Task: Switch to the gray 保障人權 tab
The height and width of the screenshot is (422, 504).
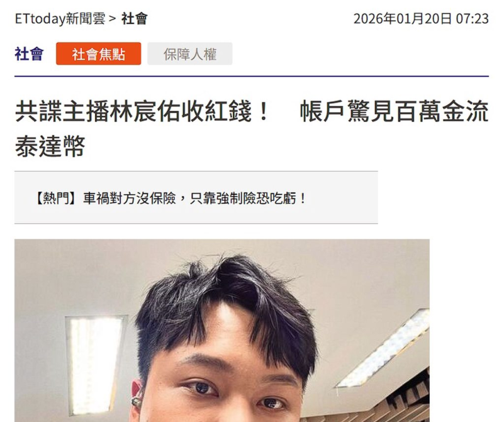Action: (x=189, y=54)
